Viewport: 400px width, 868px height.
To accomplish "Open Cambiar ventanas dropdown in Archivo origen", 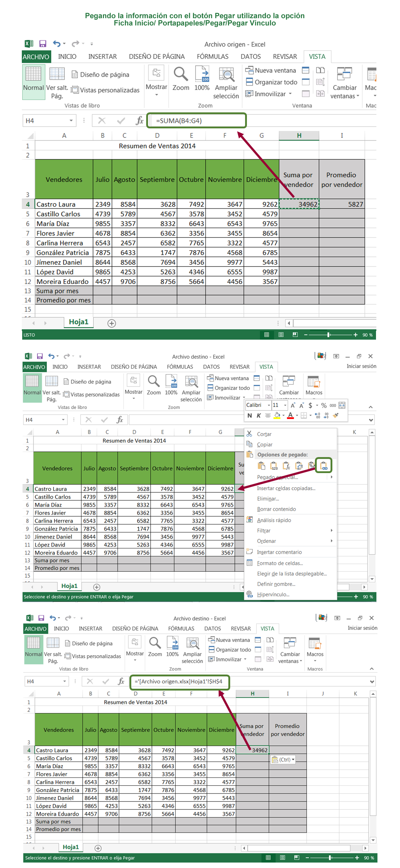I will pos(345,83).
